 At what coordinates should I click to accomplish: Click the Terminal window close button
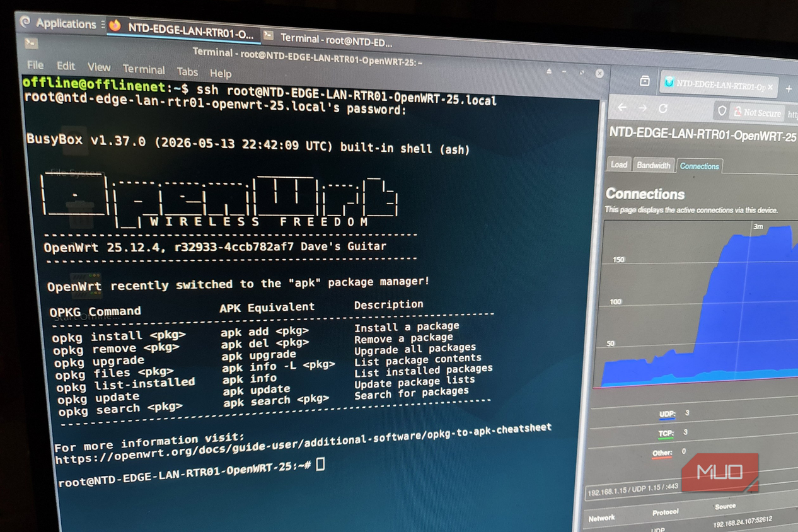click(599, 73)
